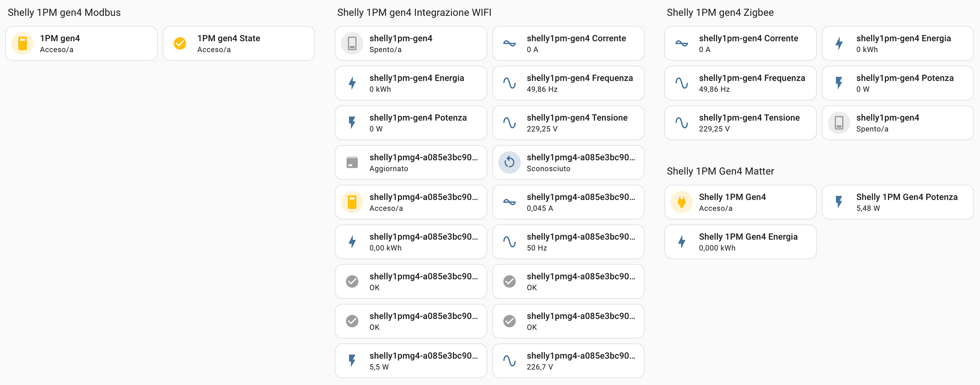Screen dimensions: 980x385
Task: Toggle the Shelly 1PM Gen4 Matter plug icon
Action: [682, 202]
